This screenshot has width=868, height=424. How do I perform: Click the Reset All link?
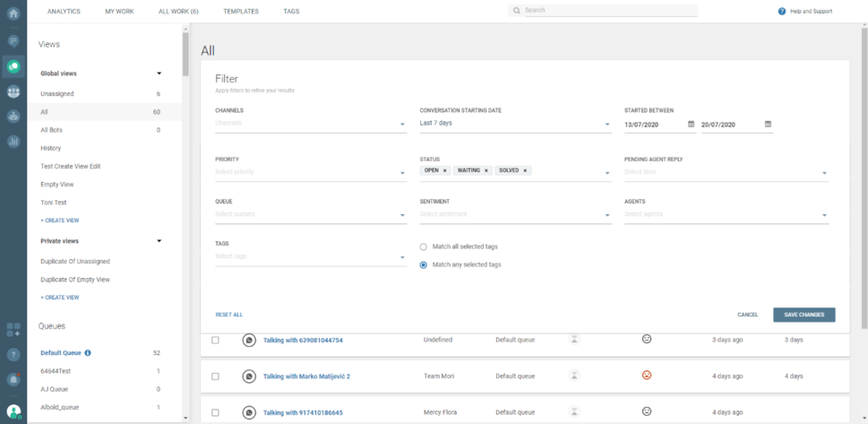point(228,315)
